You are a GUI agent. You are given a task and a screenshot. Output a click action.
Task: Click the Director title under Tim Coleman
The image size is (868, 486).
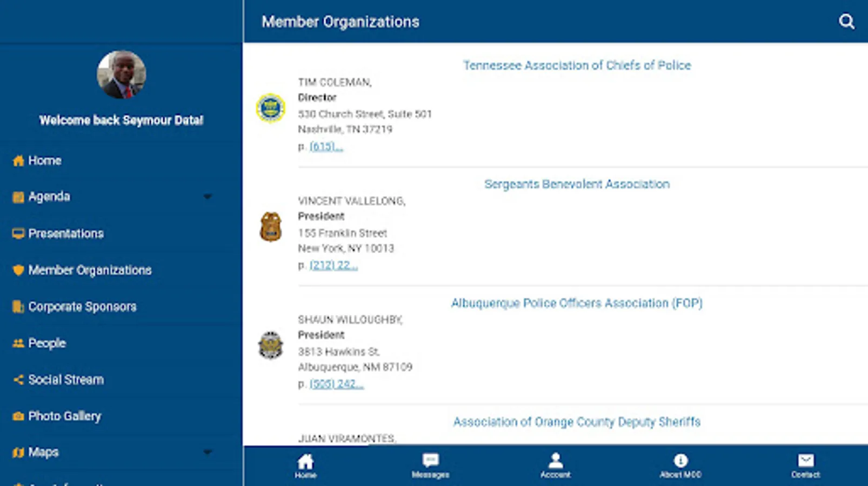coord(317,98)
